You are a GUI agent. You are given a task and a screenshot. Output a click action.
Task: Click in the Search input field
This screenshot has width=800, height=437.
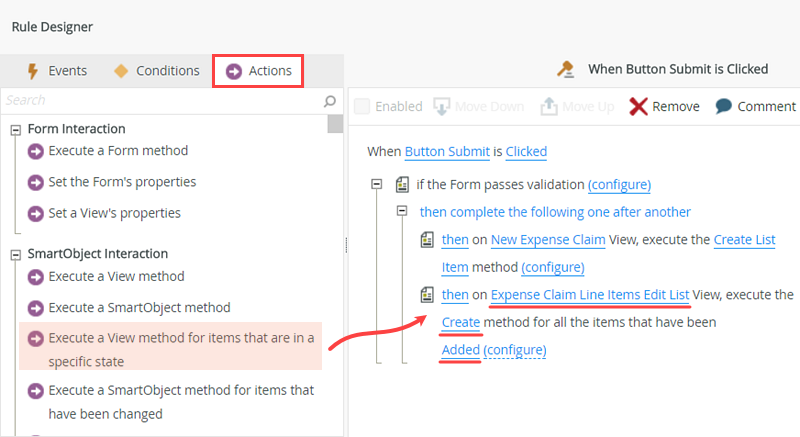[x=160, y=101]
